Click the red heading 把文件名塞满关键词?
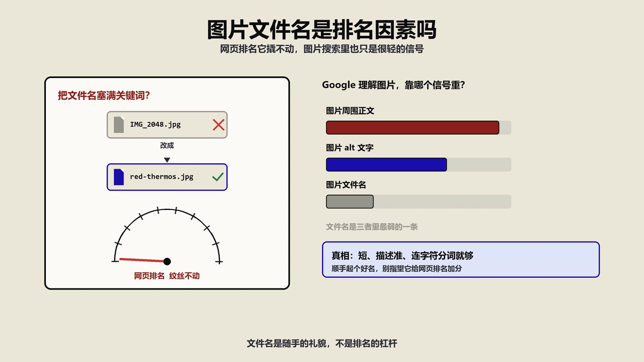644x362 pixels. pos(104,95)
